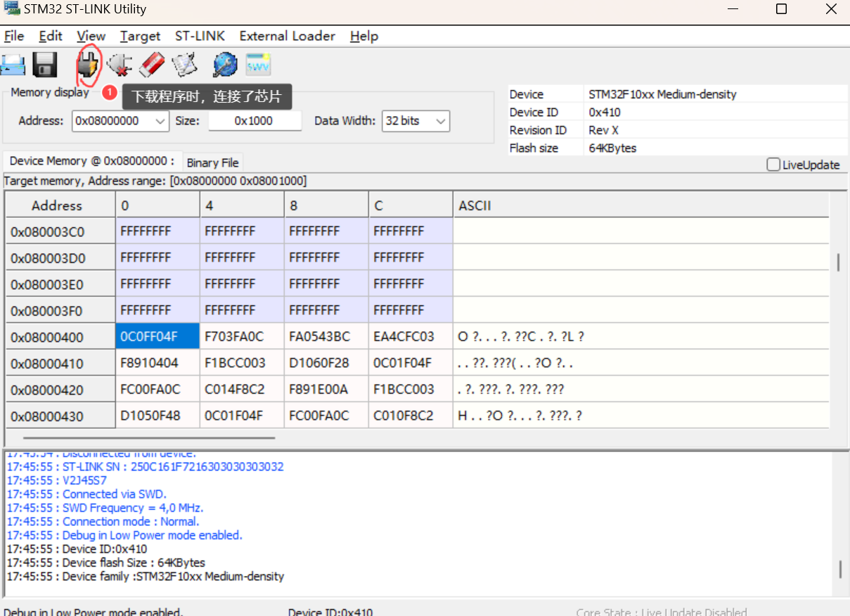
Task: Select memory cell C010F8C2
Action: tap(411, 416)
